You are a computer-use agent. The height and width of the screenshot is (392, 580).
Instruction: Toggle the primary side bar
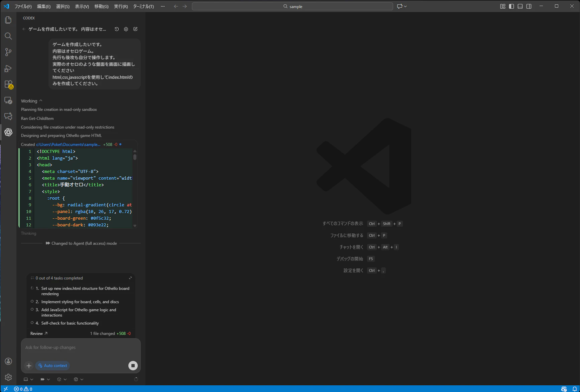(511, 6)
